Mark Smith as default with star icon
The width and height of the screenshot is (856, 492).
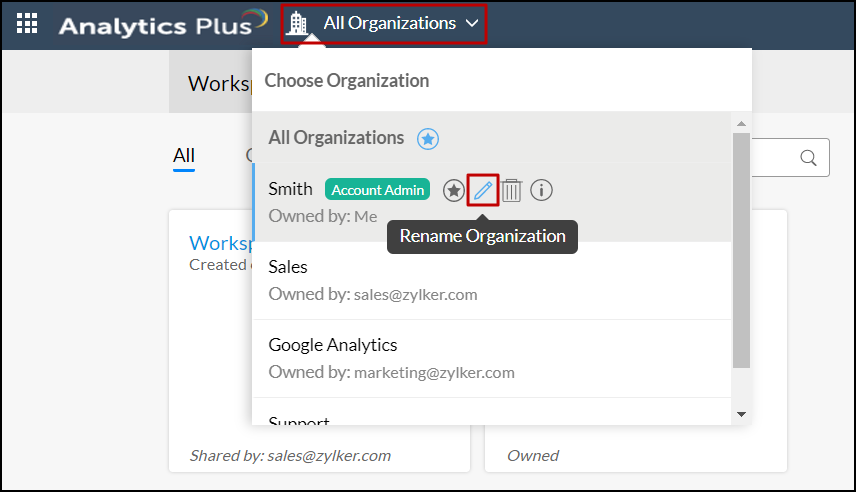pyautogui.click(x=454, y=189)
